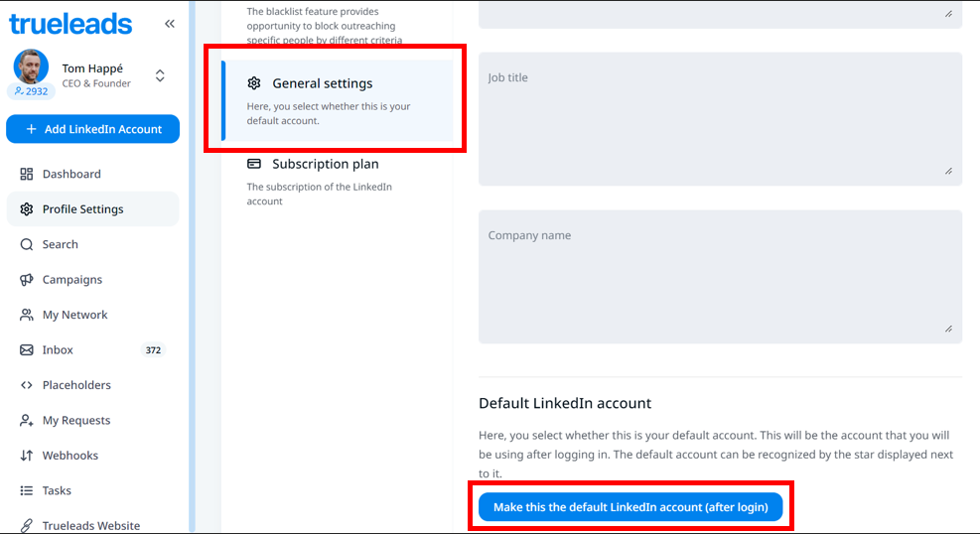Click Tom Happé's profile avatar
The width and height of the screenshot is (980, 534).
point(31,67)
